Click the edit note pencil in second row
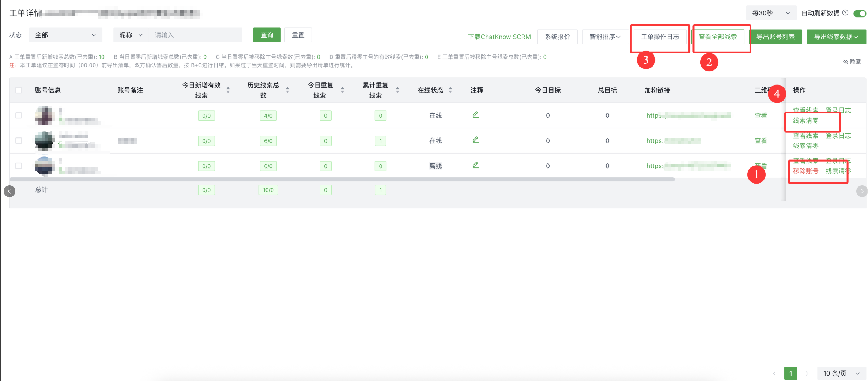 pos(475,140)
